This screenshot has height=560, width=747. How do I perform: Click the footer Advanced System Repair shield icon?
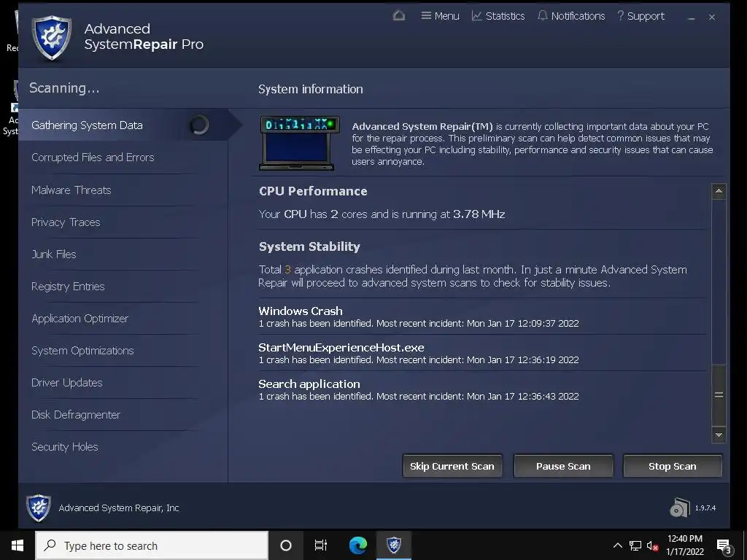point(38,507)
